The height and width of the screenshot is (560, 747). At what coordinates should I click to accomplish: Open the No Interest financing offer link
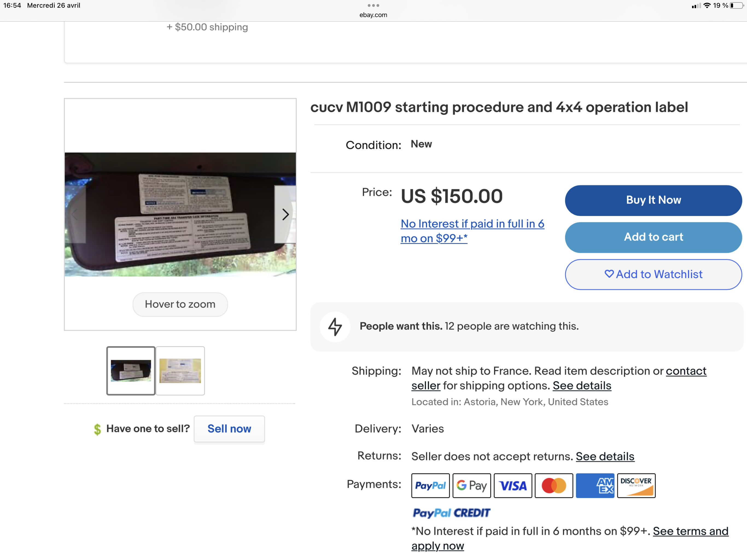coord(472,231)
